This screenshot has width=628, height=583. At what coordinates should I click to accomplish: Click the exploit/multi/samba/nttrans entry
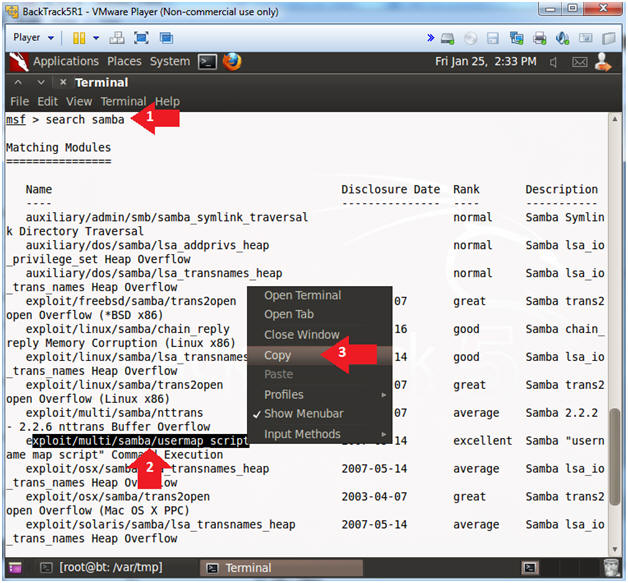click(115, 413)
